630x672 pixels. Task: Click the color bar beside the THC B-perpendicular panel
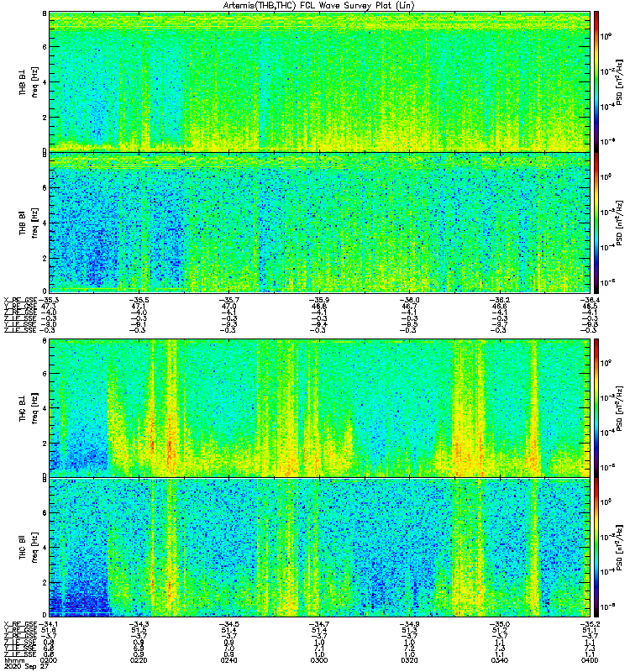pyautogui.click(x=596, y=408)
